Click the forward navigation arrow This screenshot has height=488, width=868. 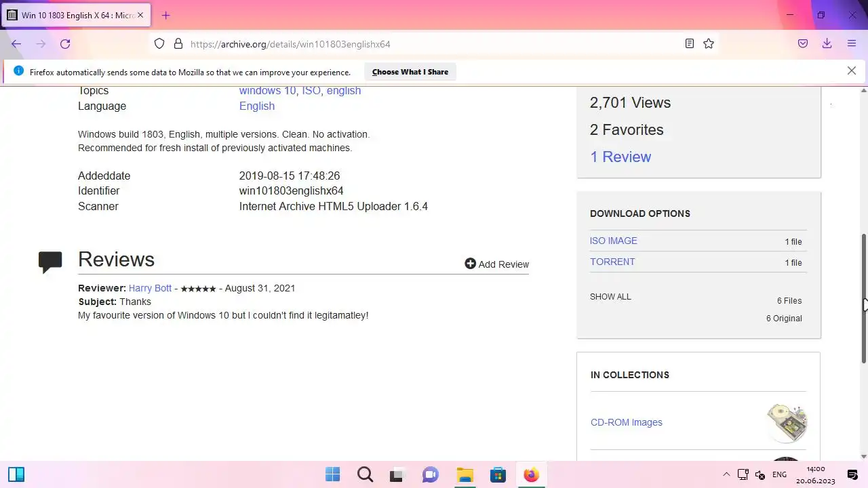(41, 44)
